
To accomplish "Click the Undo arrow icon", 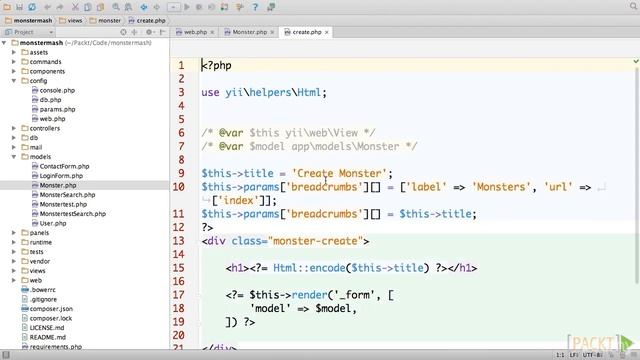I will coord(47,7).
